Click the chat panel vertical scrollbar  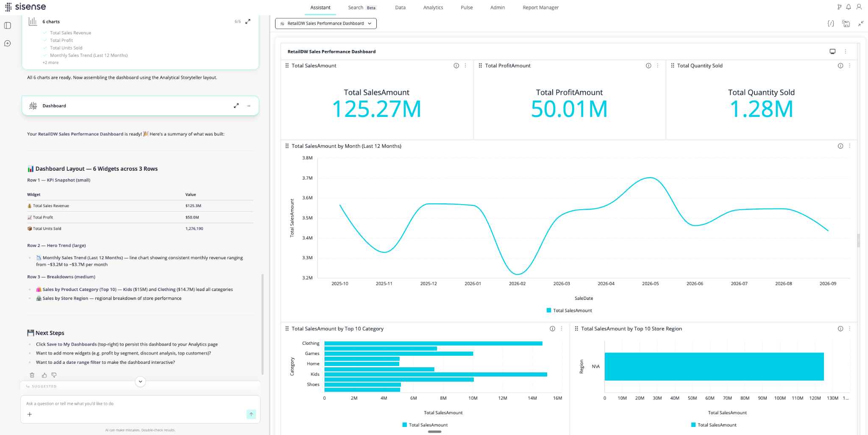(263, 324)
